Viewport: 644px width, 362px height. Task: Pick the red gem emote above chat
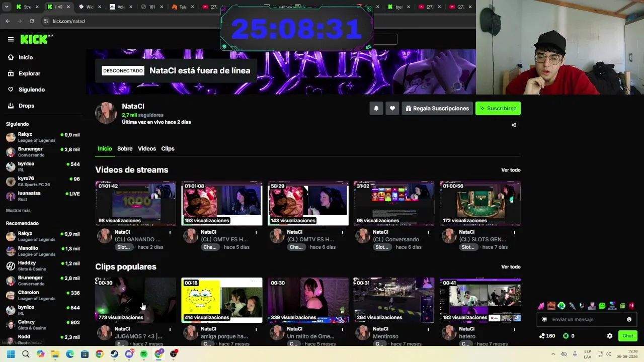point(632,306)
